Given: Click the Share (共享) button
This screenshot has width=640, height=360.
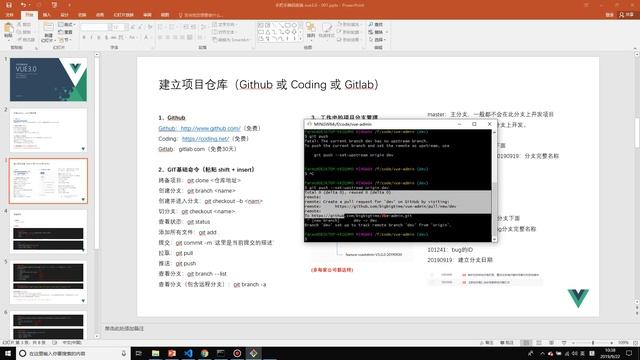Looking at the screenshot, I should point(627,15).
